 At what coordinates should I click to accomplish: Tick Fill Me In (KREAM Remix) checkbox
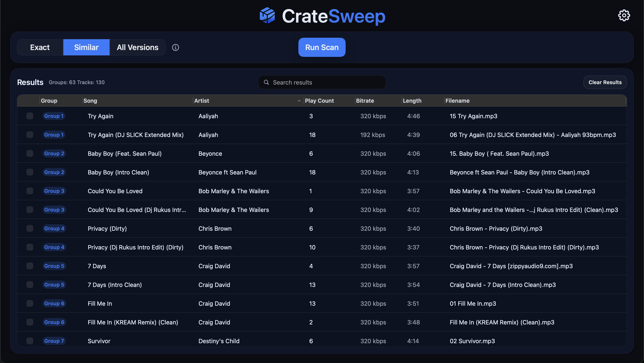30,322
